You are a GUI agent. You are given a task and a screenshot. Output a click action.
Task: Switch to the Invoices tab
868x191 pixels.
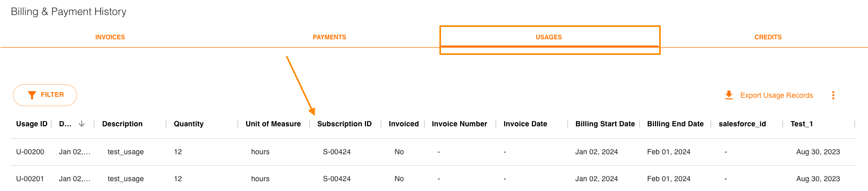point(110,37)
